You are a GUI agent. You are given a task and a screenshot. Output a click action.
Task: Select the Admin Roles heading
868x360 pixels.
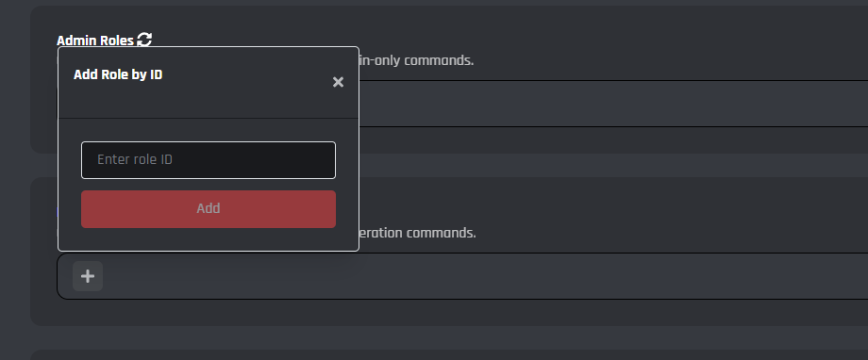click(x=95, y=41)
